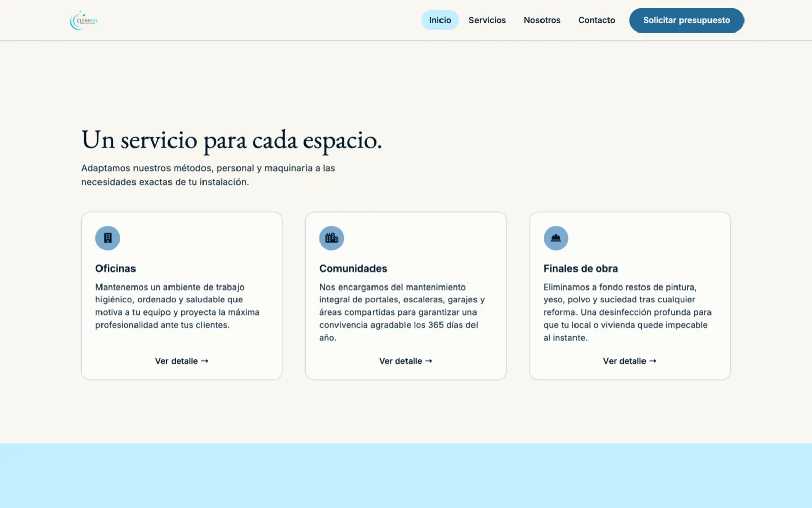Click the Oficinas building icon
The width and height of the screenshot is (812, 508).
108,238
